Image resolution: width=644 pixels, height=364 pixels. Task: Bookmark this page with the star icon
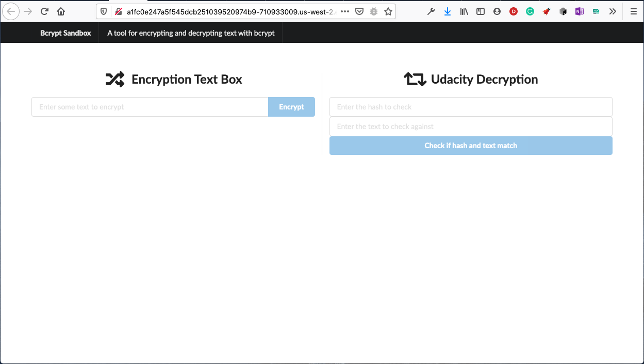(388, 11)
